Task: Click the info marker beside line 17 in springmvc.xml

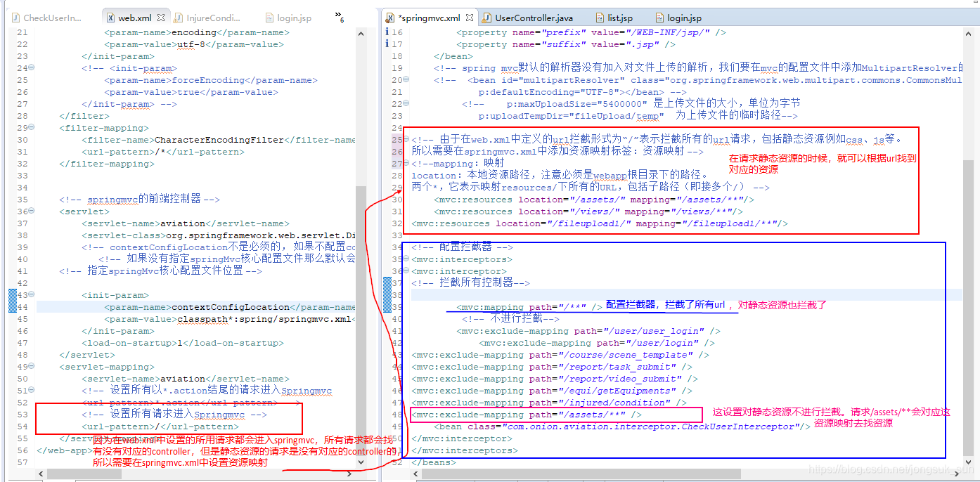Action: (x=387, y=44)
